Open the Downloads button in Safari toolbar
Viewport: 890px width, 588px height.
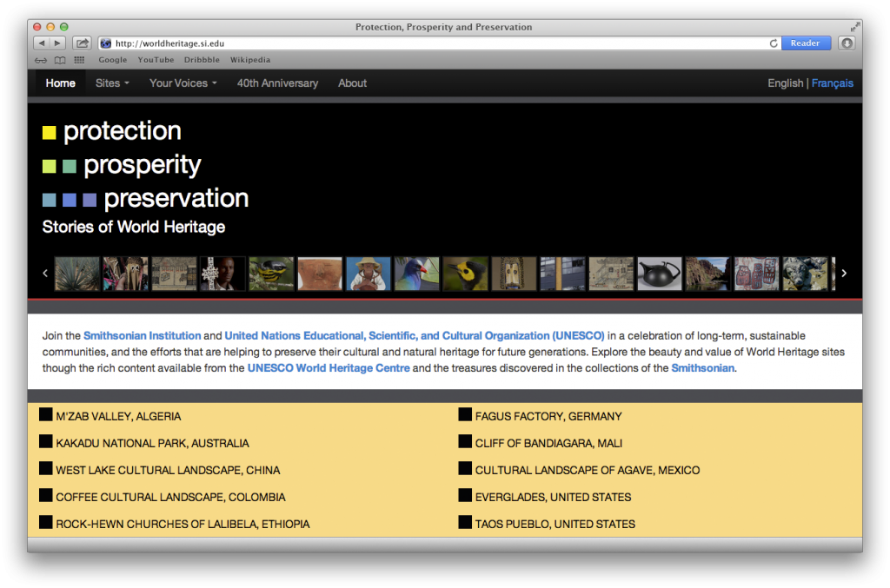coord(847,43)
